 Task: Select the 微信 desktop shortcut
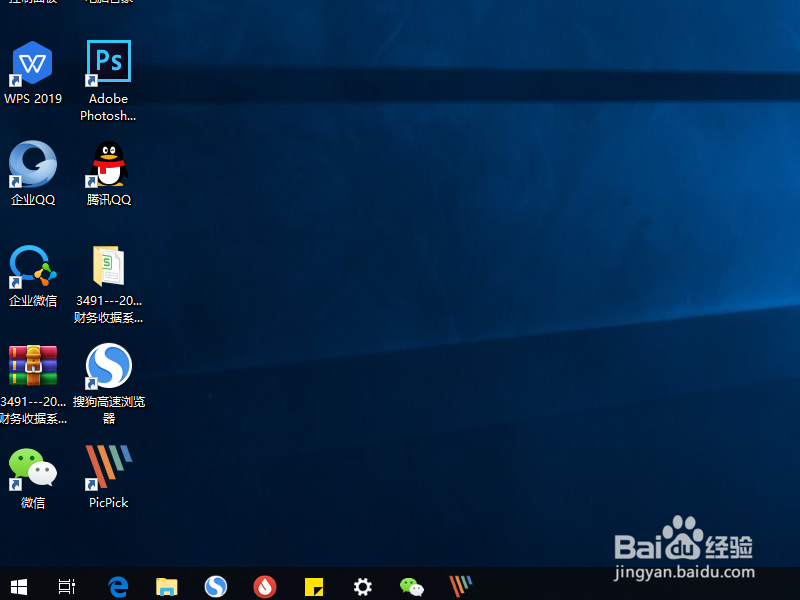(x=33, y=467)
